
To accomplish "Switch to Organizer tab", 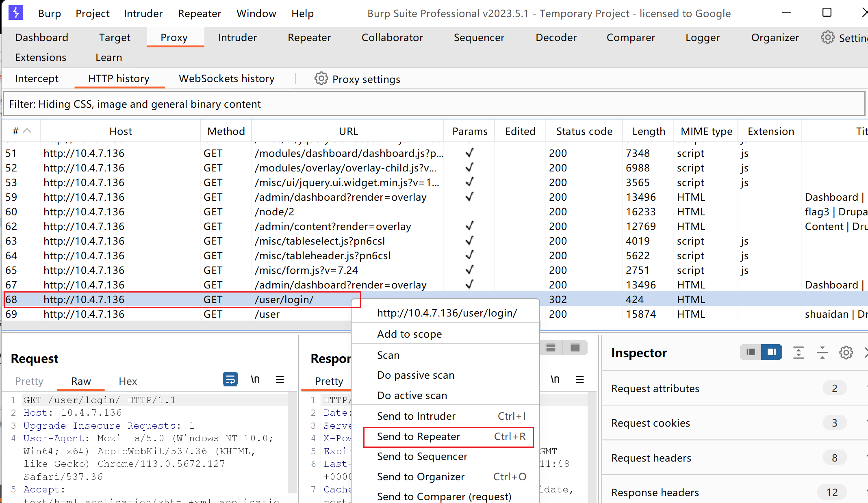I will point(775,37).
